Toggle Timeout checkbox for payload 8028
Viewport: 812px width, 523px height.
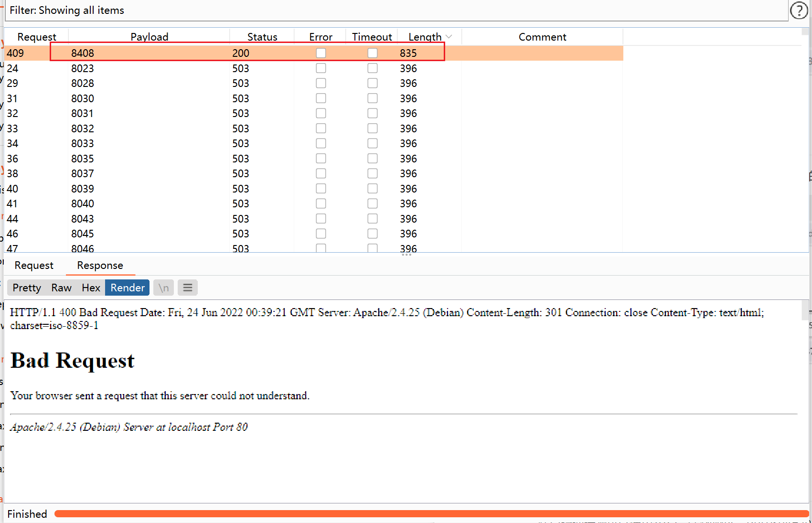373,83
